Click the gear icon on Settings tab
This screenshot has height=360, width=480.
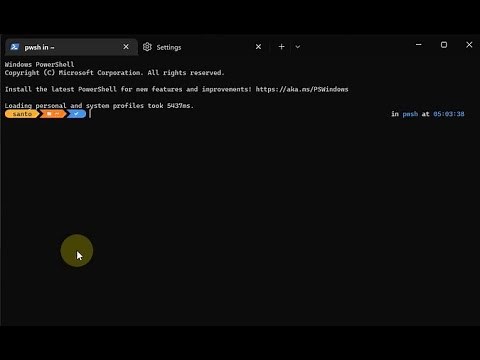pyautogui.click(x=147, y=47)
